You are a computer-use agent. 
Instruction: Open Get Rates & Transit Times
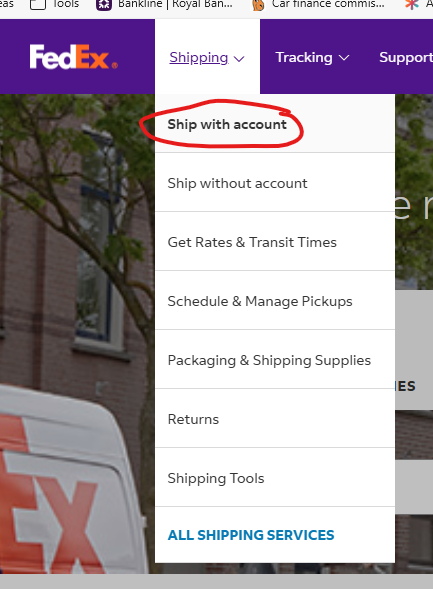[x=252, y=242]
